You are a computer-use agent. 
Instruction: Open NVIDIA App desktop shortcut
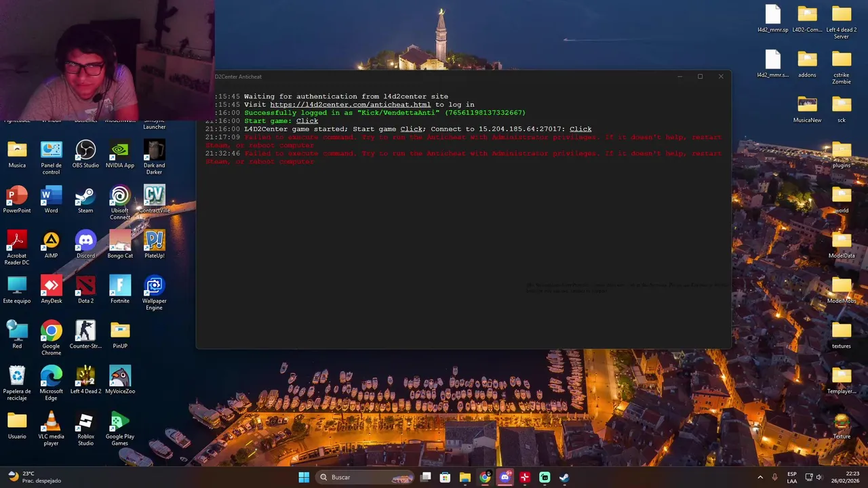click(120, 154)
